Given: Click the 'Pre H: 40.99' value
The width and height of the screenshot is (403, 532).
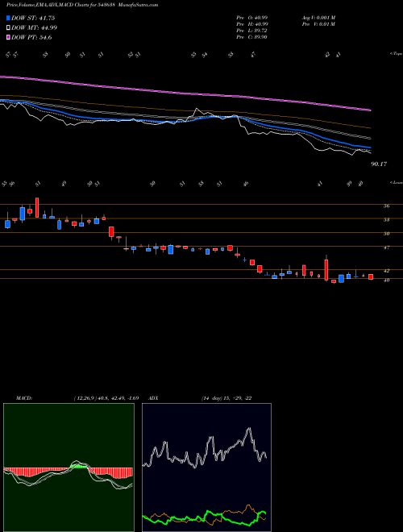Looking at the screenshot, I should coord(252,24).
